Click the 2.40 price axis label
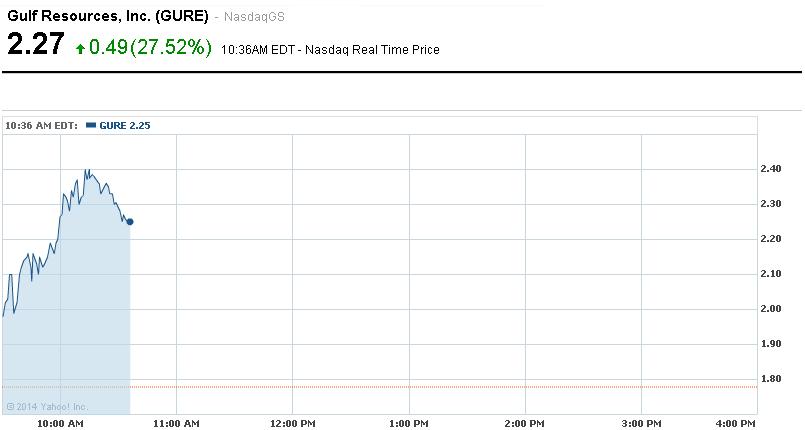The image size is (805, 430). click(771, 169)
